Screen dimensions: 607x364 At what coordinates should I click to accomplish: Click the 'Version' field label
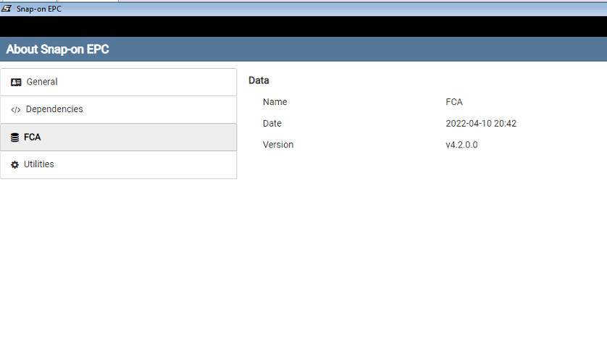pos(278,145)
